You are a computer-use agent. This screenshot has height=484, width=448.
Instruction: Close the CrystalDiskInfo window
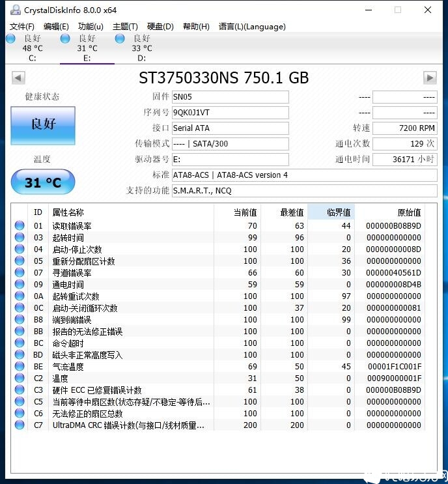[428, 10]
